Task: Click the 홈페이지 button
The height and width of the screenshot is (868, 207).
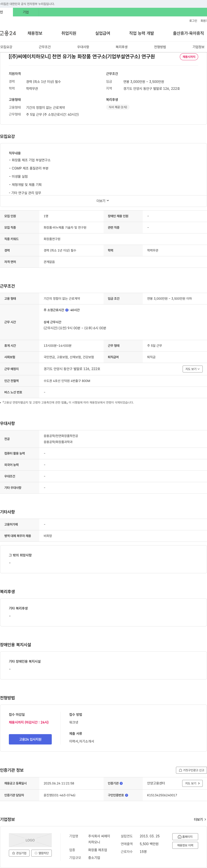Action: tap(185, 836)
